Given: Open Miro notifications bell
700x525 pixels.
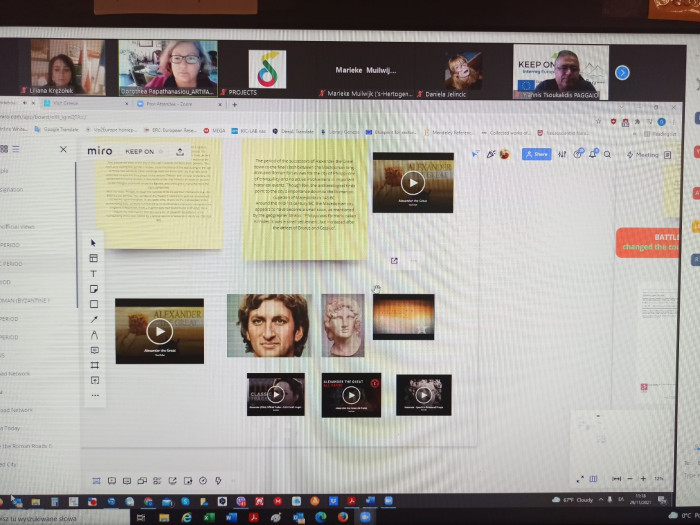Looking at the screenshot, I should (x=592, y=154).
